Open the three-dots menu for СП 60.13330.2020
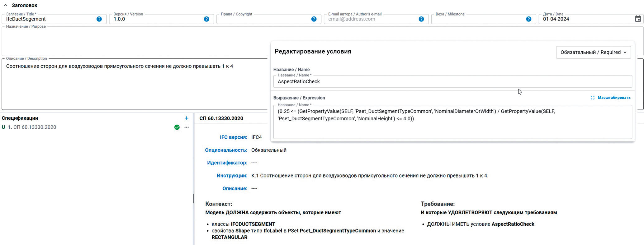Screen dimensions: 644x245 (x=187, y=127)
